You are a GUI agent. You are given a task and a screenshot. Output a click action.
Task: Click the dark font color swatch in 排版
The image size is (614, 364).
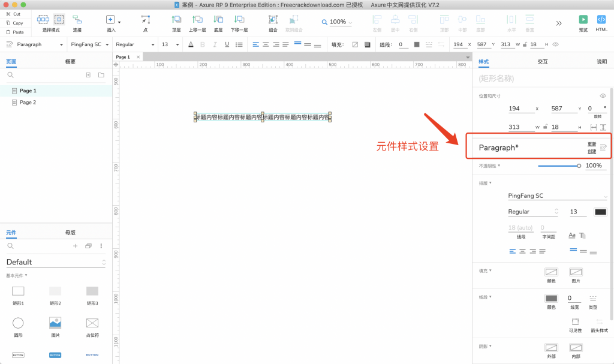600,212
